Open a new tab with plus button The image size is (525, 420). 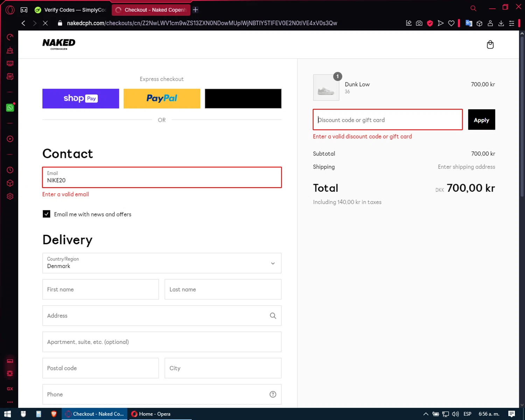tap(196, 10)
